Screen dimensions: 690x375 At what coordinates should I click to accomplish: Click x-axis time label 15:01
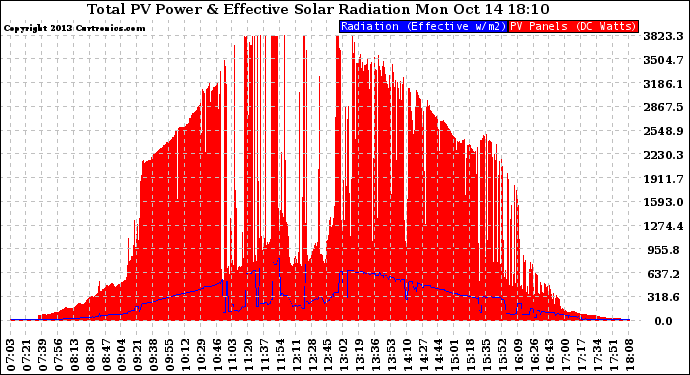tap(455, 355)
